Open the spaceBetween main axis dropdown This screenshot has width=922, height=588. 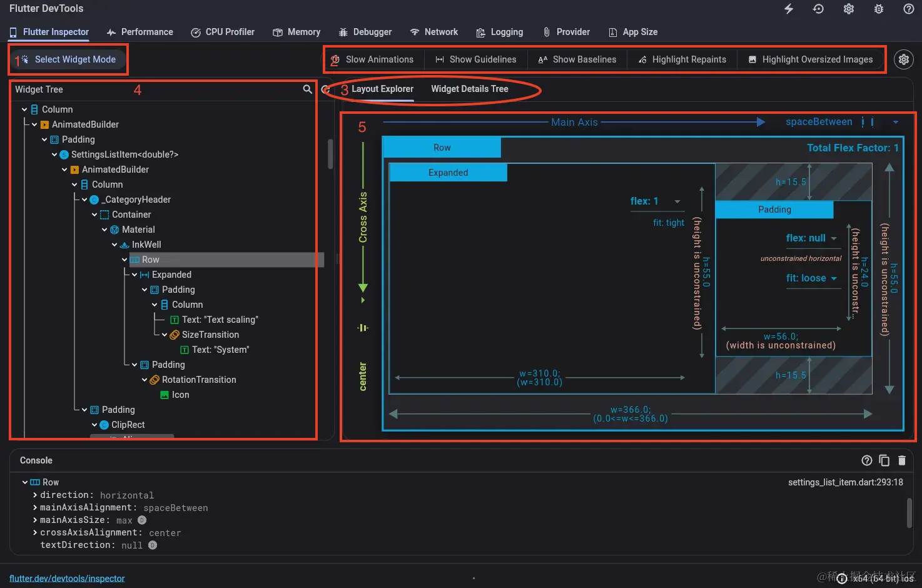(x=842, y=122)
